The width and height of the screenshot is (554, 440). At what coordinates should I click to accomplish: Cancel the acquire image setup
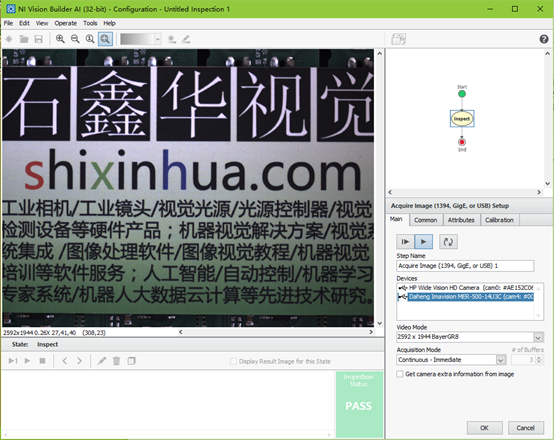pyautogui.click(x=525, y=428)
